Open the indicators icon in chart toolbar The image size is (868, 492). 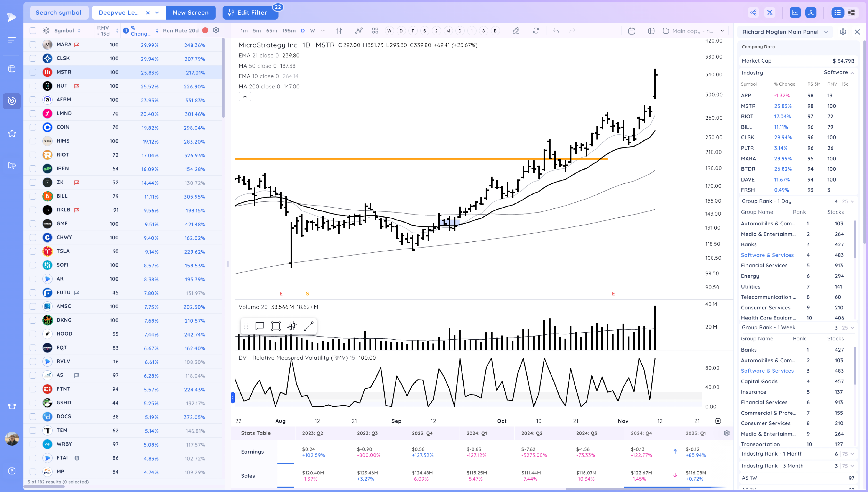(x=358, y=31)
